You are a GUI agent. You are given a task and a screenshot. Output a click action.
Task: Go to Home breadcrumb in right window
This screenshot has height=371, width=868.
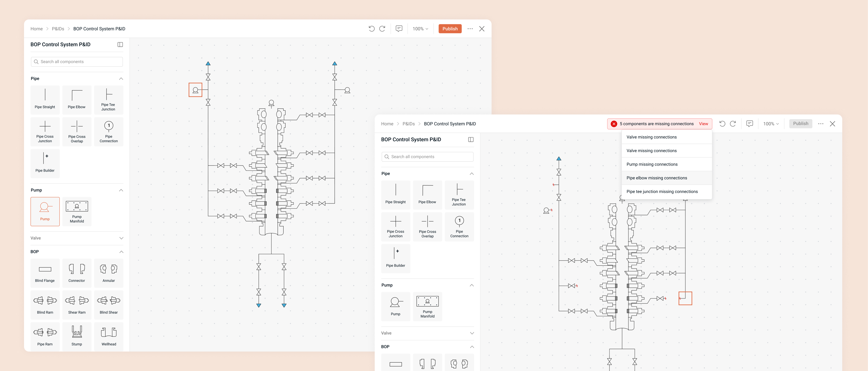point(387,123)
